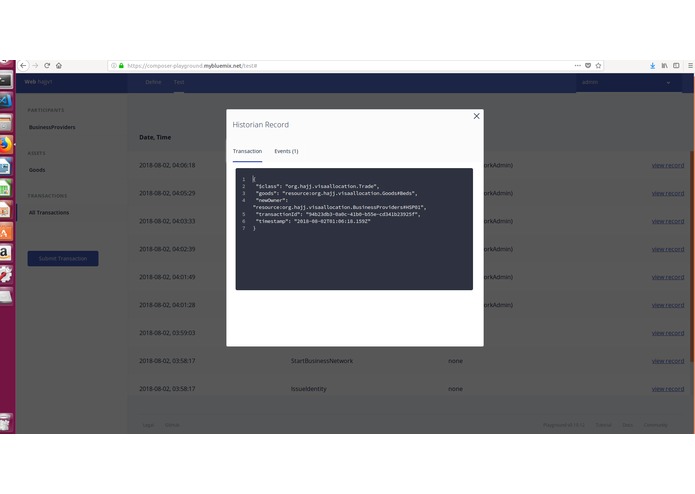Click the Legal footer link
This screenshot has width=695, height=494.
click(x=148, y=425)
